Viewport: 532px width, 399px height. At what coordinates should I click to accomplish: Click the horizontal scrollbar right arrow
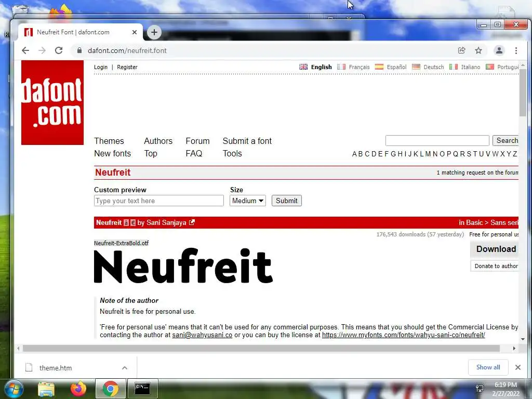click(514, 349)
